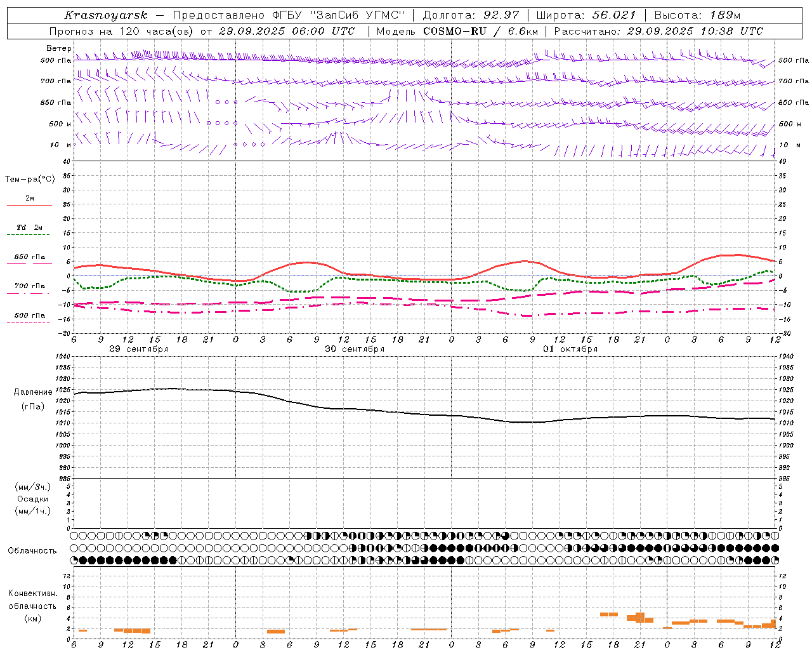Select 'Прогноз на 120 часа(ов)' forecast header
This screenshot has height=650, width=812.
pos(122,31)
